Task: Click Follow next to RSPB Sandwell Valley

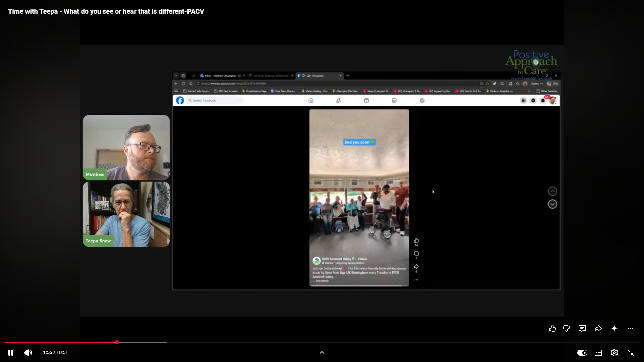Action: point(362,259)
